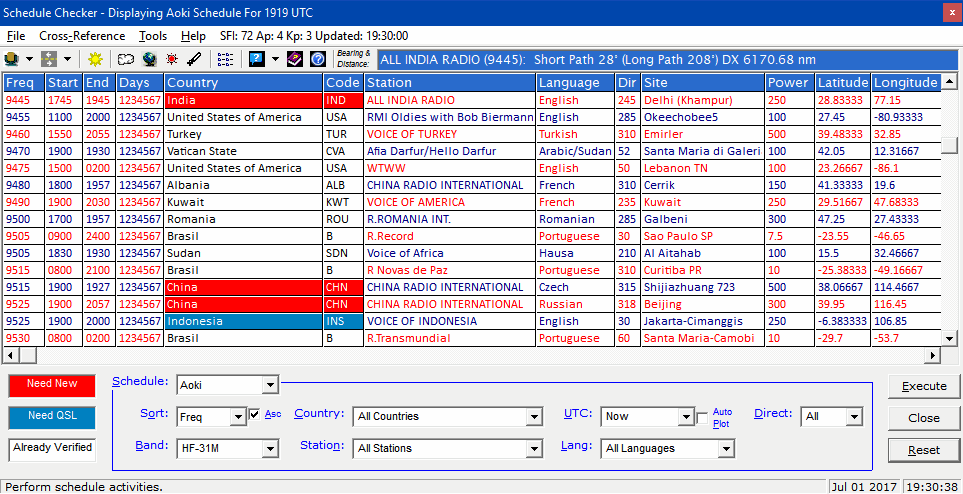Click the Language column header
Screen dimensions: 963x494
[x=575, y=82]
